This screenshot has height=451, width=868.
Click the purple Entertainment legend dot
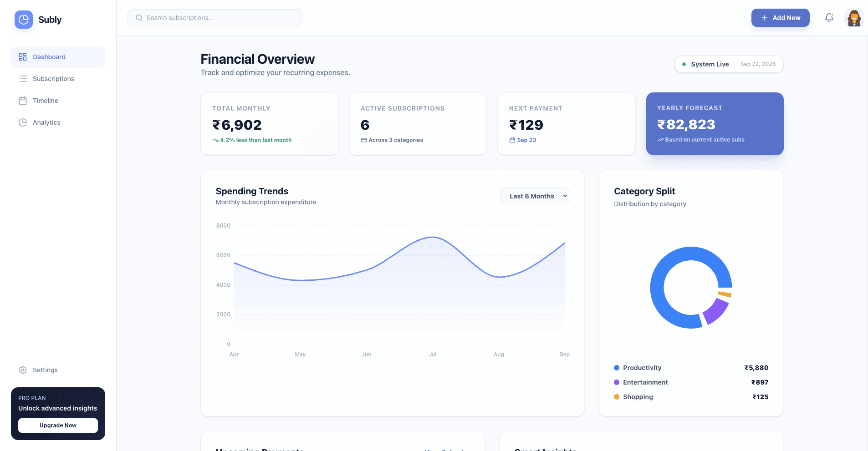coord(617,382)
